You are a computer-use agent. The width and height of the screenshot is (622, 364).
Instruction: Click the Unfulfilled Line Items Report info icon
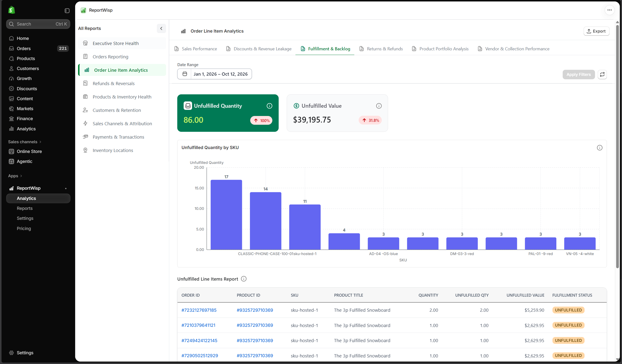click(x=244, y=279)
